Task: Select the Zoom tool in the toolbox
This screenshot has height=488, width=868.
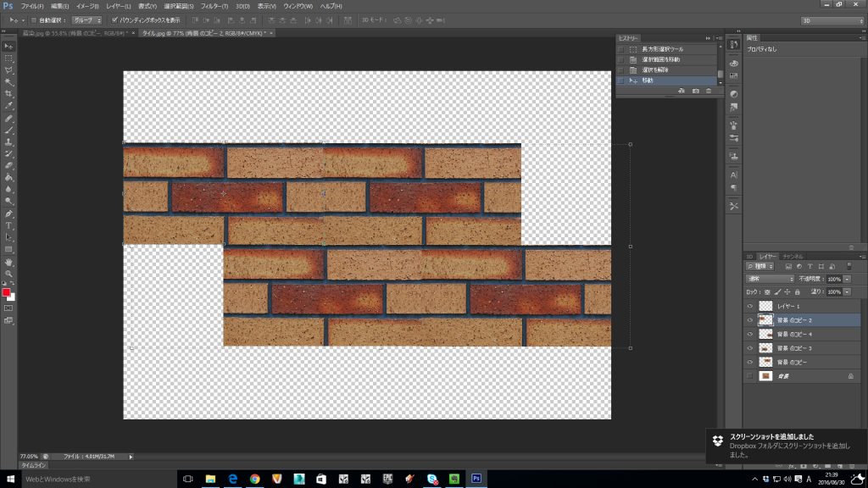Action: tap(8, 274)
